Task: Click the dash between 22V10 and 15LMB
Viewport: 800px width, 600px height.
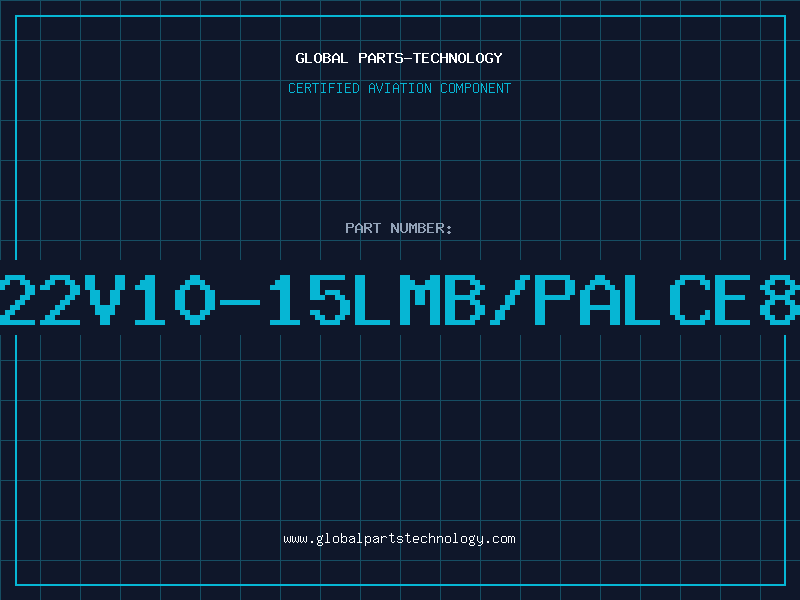Action: [240, 302]
